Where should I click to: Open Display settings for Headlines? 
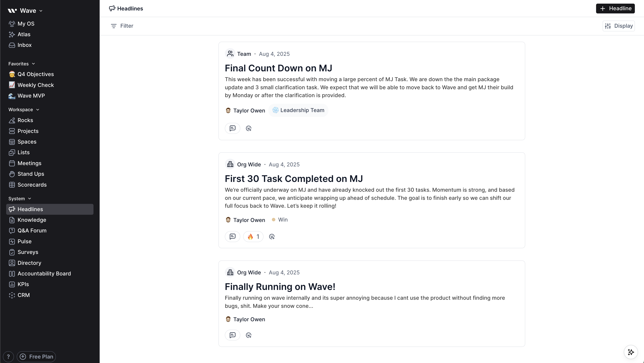point(618,26)
